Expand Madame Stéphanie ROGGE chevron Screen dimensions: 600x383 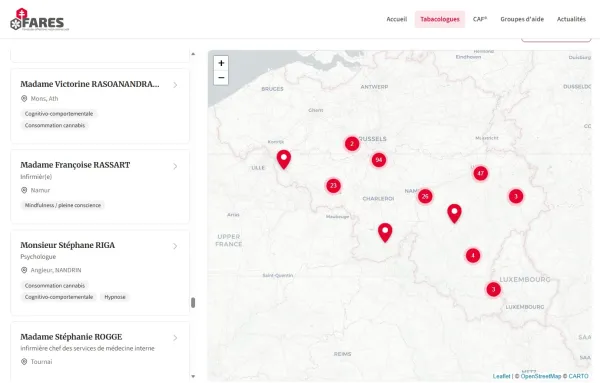[175, 338]
